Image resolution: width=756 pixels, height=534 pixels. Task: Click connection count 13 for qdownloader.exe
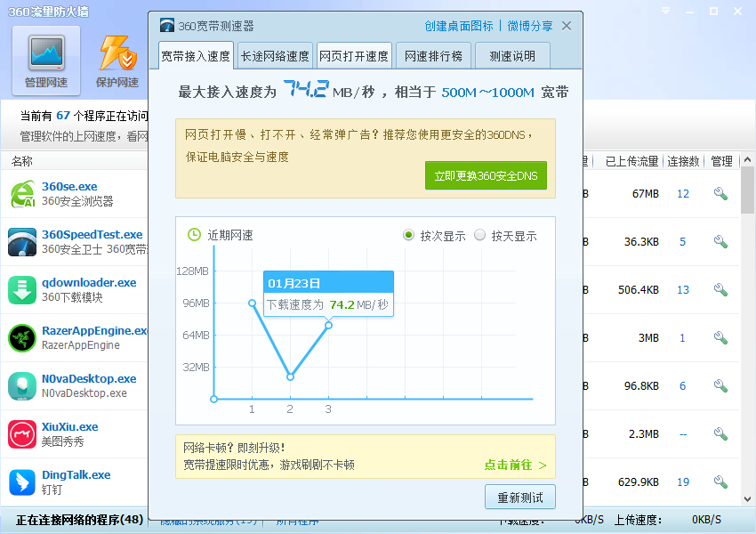point(683,290)
